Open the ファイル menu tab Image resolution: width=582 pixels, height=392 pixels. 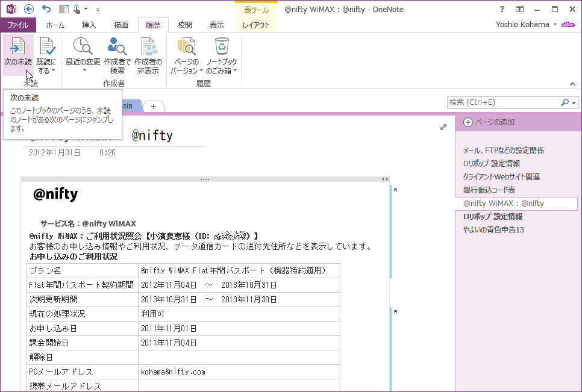point(18,25)
